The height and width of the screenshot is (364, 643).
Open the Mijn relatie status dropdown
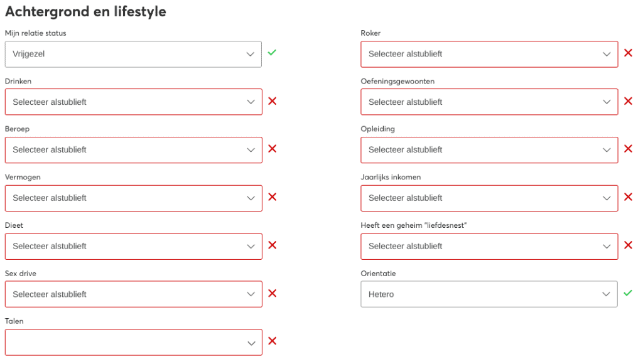click(133, 54)
